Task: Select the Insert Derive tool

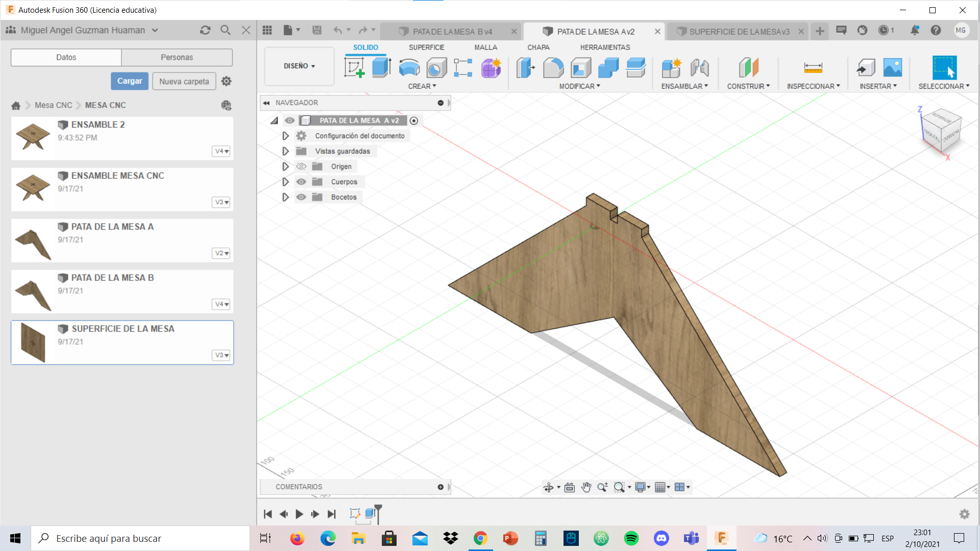Action: (866, 67)
